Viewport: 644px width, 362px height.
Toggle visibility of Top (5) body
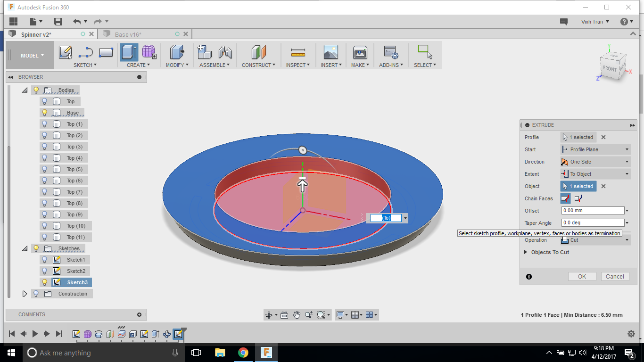(x=45, y=169)
